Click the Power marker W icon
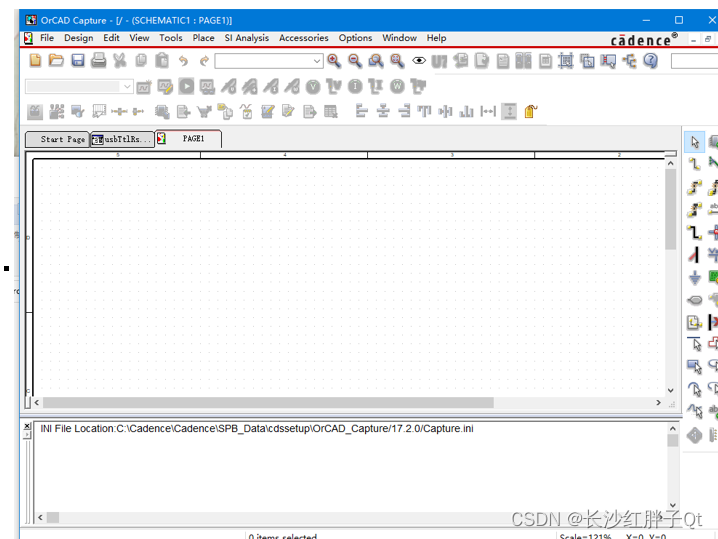The height and width of the screenshot is (539, 718). pos(397,87)
